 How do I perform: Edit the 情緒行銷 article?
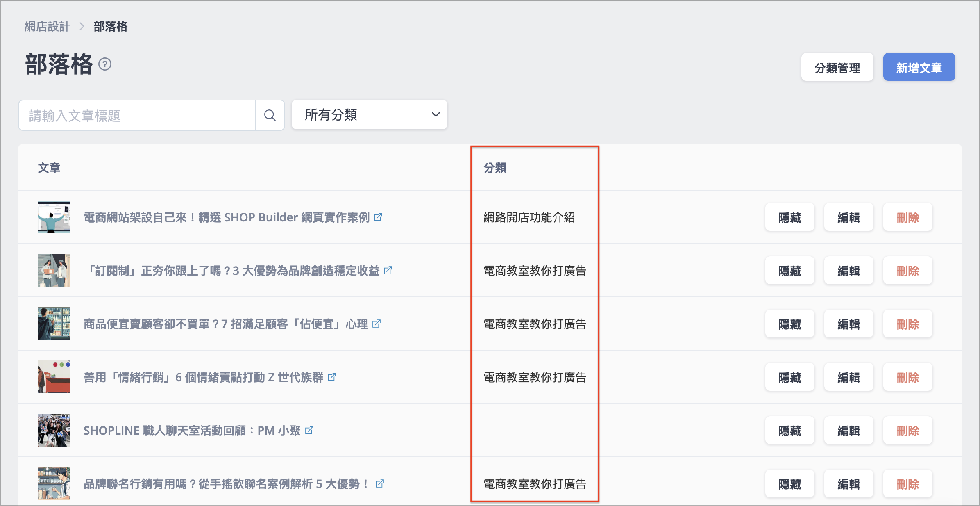click(x=848, y=377)
